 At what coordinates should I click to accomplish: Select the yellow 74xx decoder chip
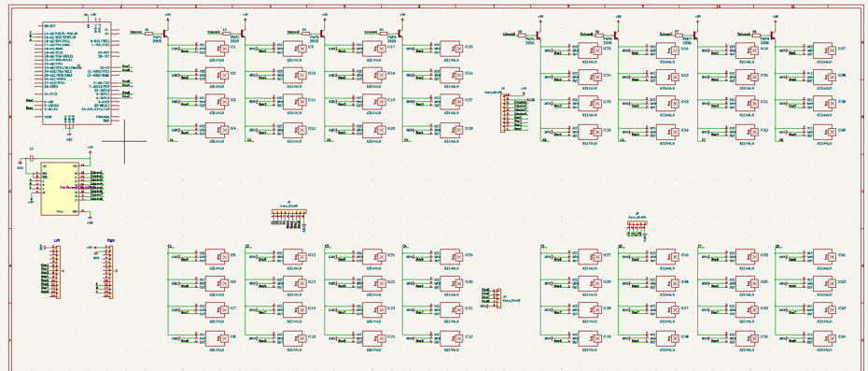click(60, 189)
